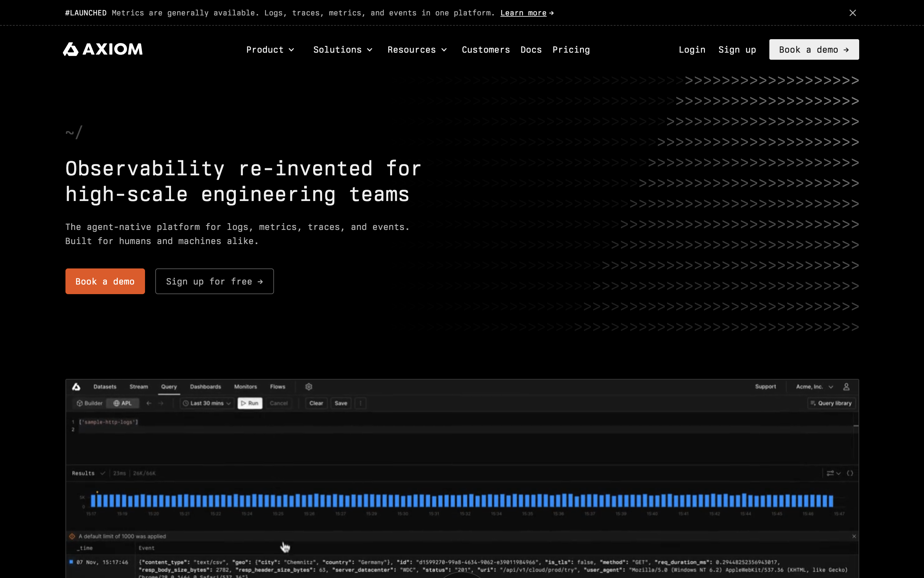This screenshot has height=578, width=924.
Task: Open the Dashboards tab
Action: pyautogui.click(x=205, y=387)
